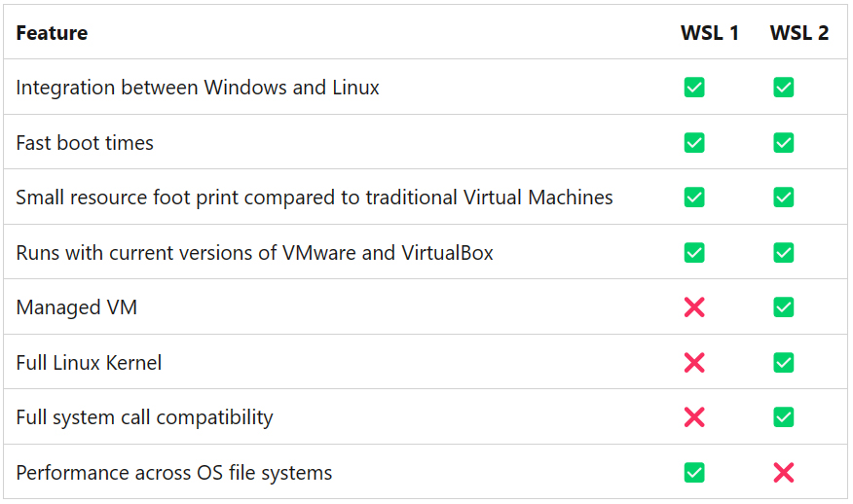Click WSL 1 checkmark for Small resource foot print

tap(694, 198)
